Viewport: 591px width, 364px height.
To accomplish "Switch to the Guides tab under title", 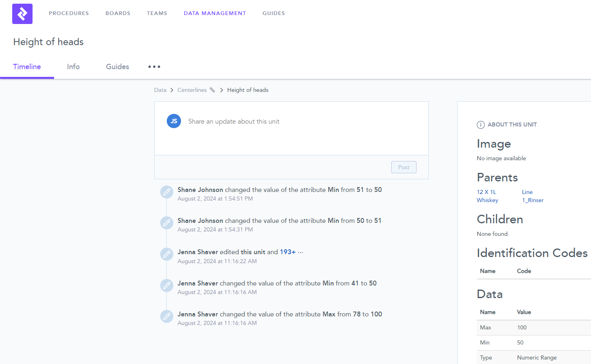I will pyautogui.click(x=118, y=67).
